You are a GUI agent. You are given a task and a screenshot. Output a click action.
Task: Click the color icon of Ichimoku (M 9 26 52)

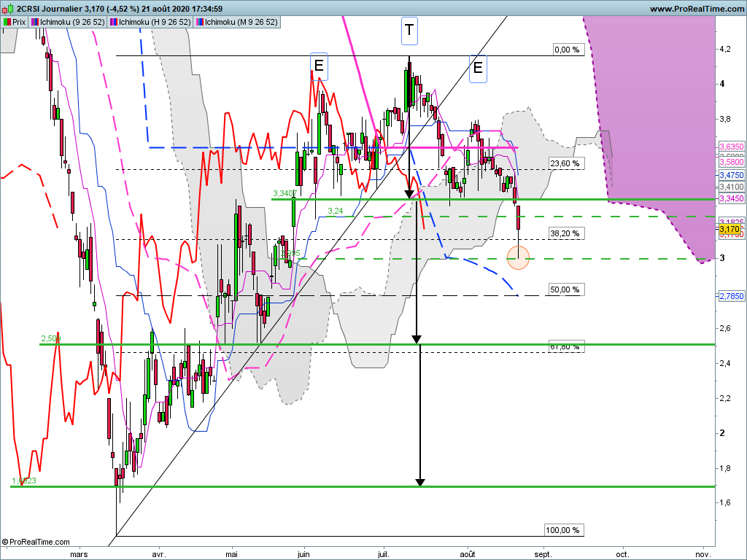(x=200, y=22)
